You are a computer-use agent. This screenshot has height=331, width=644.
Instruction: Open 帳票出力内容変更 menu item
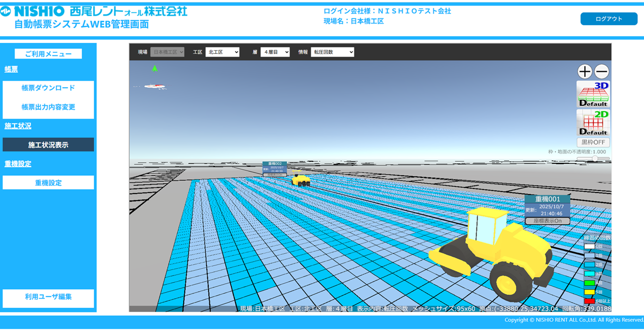pos(48,107)
